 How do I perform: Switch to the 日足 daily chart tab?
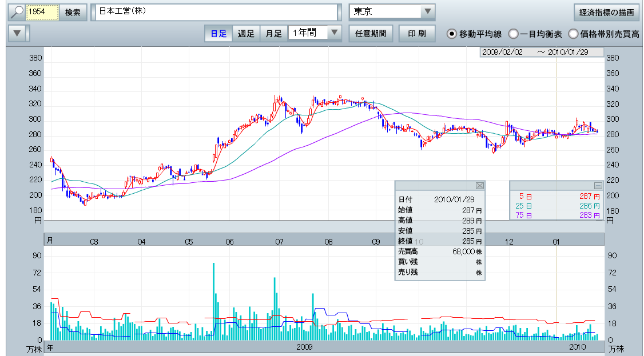point(218,33)
